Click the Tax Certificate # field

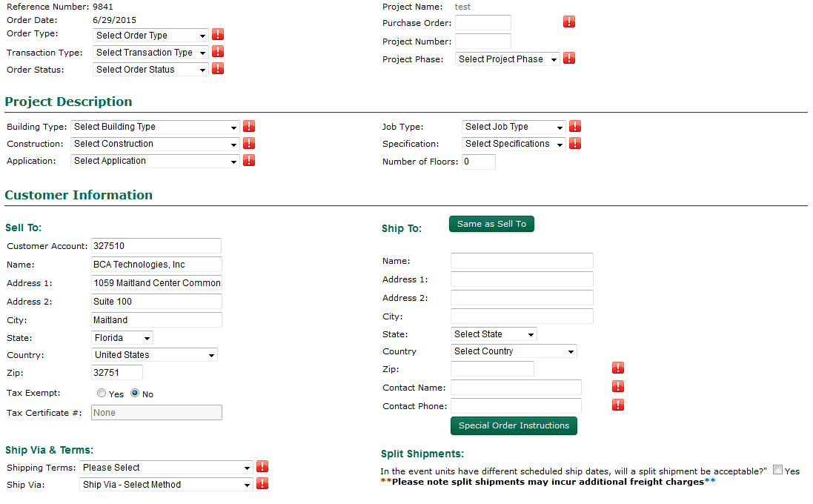[156, 413]
